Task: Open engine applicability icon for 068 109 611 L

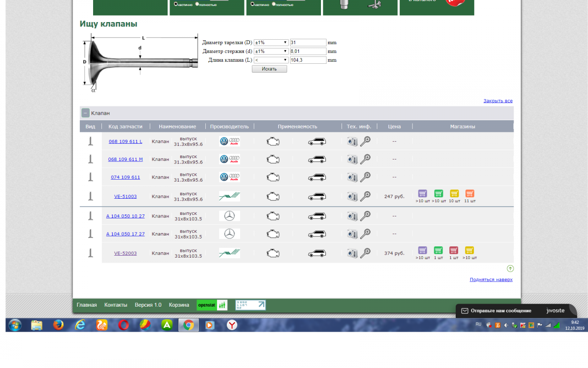Action: [x=272, y=142]
